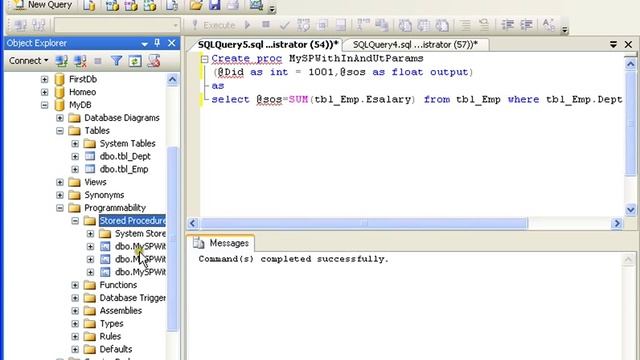Select the Defaults folder
The height and width of the screenshot is (360, 640).
[116, 349]
